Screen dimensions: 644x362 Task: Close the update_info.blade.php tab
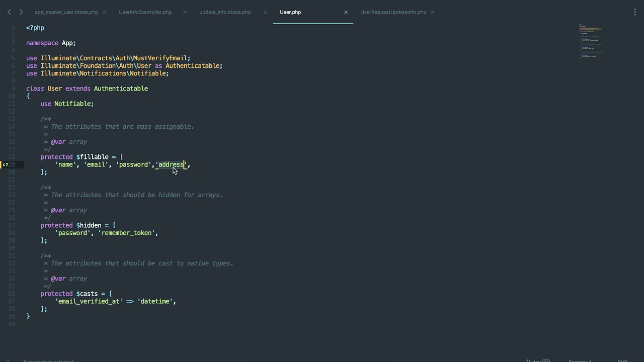pos(265,12)
